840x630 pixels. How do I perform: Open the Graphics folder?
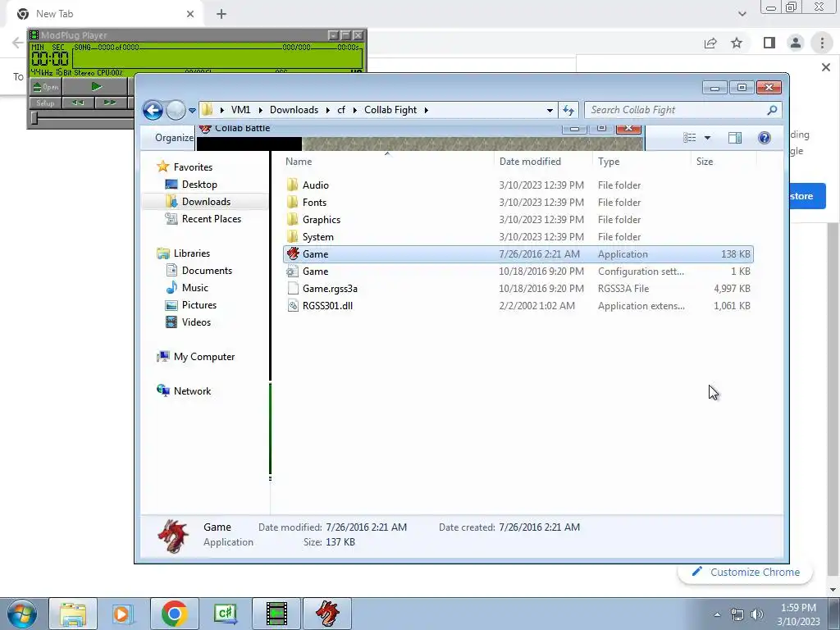tap(321, 220)
